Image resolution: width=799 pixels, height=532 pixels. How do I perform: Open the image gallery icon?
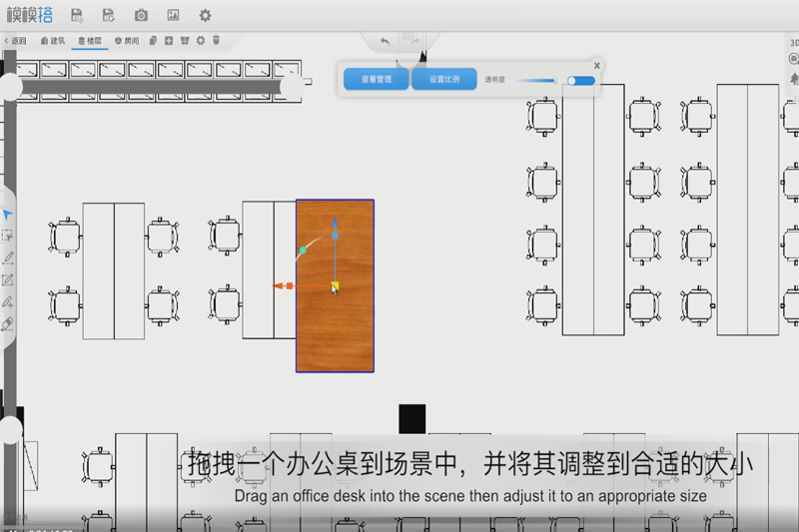click(173, 15)
